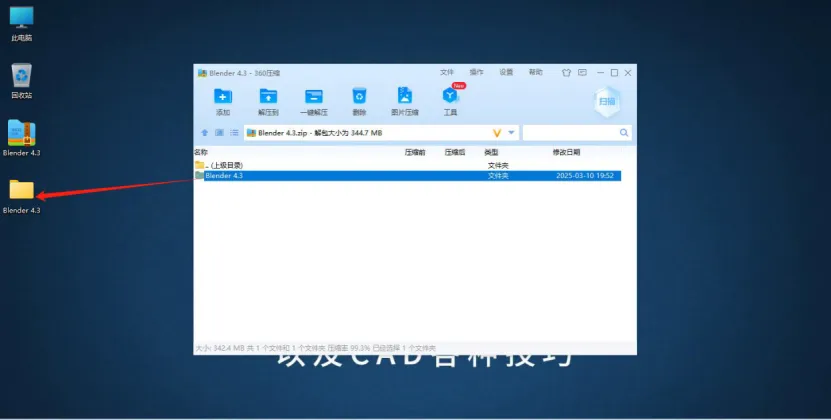Select the .. (上级目录) parent folder row
The image size is (831, 420).
click(x=407, y=165)
